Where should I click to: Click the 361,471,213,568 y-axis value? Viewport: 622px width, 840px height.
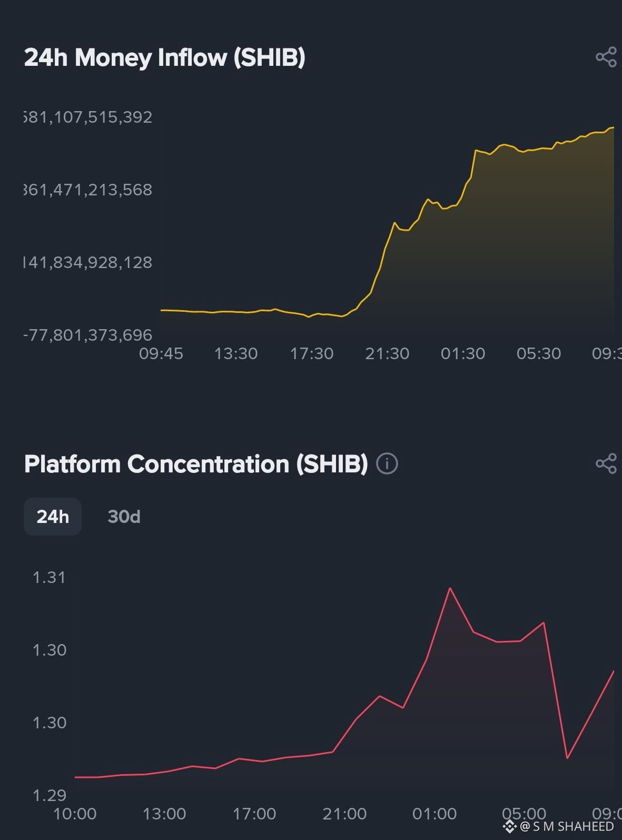click(x=88, y=190)
